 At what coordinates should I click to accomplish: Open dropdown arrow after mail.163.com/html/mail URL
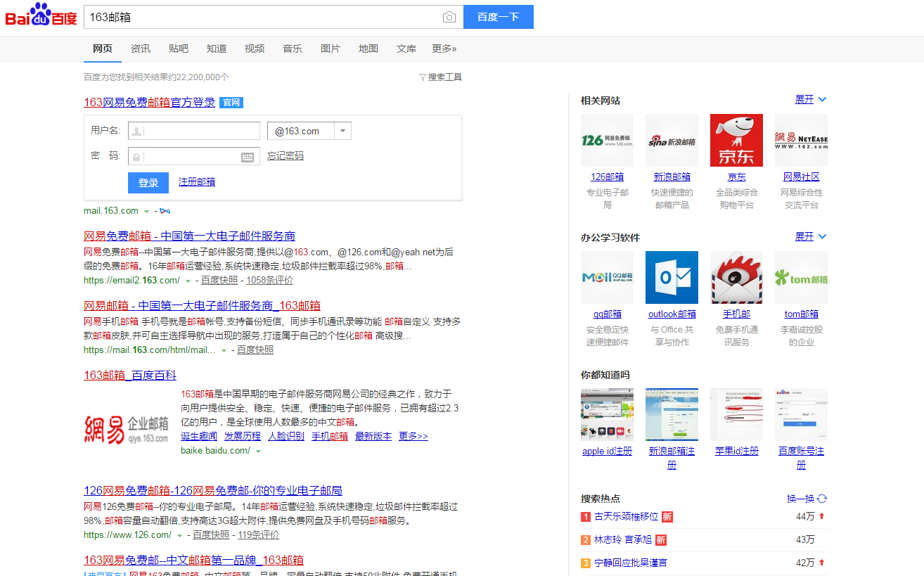[224, 351]
